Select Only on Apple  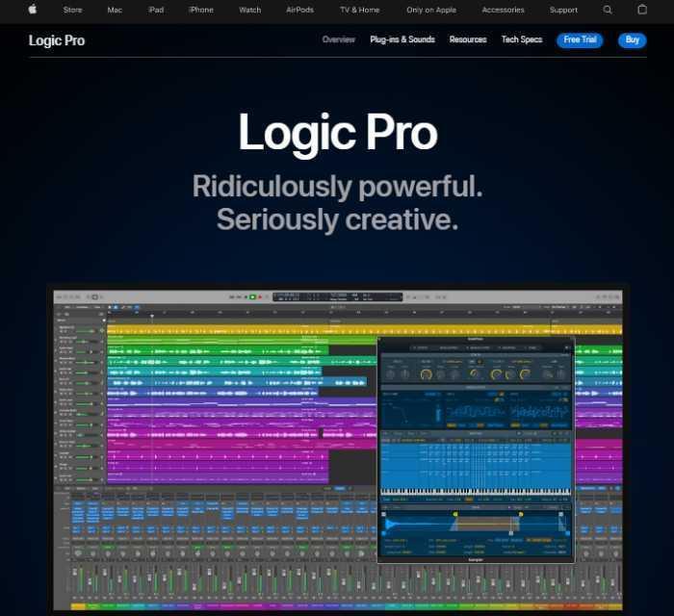click(x=431, y=10)
